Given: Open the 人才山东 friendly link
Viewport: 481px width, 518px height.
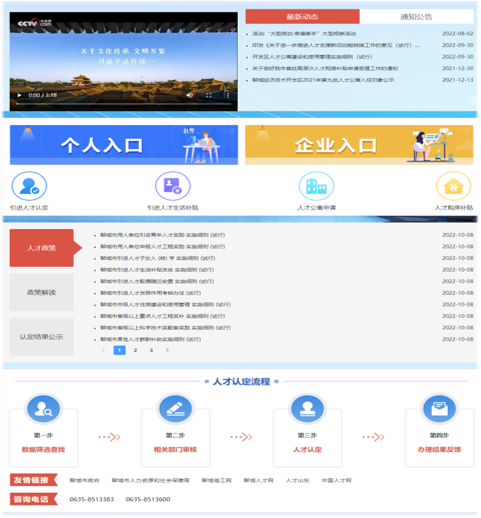Looking at the screenshot, I should [298, 481].
